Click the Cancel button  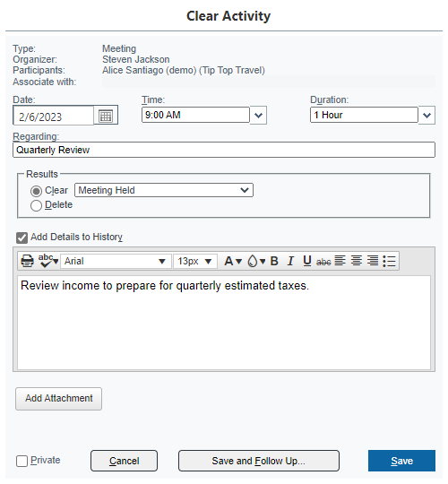coord(124,461)
